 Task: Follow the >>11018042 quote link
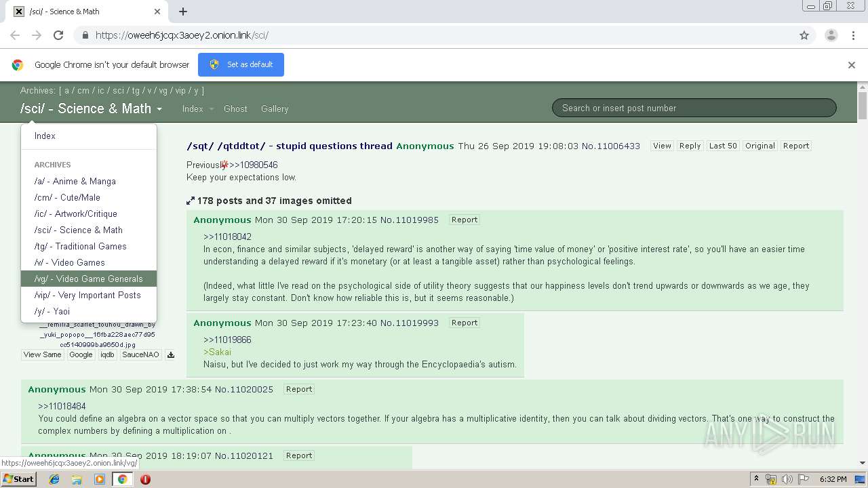coord(227,237)
